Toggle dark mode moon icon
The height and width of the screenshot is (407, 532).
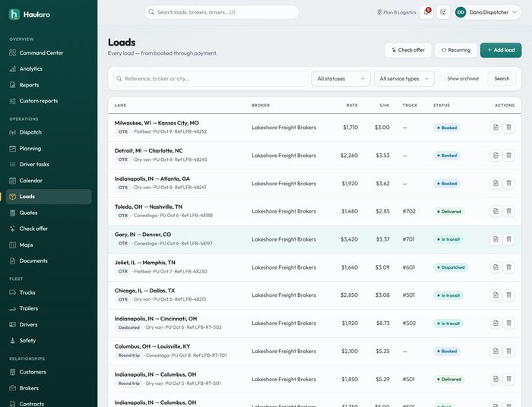tap(443, 12)
